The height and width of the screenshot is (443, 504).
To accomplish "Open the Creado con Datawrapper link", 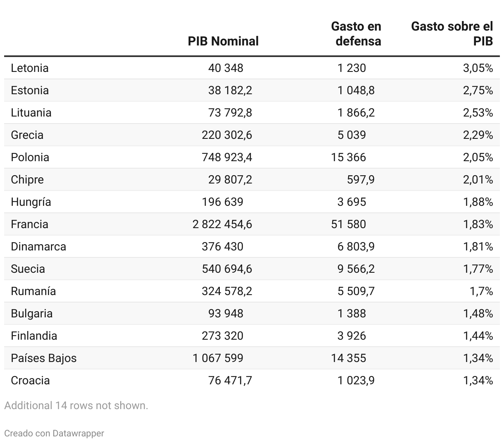I will click(x=54, y=433).
